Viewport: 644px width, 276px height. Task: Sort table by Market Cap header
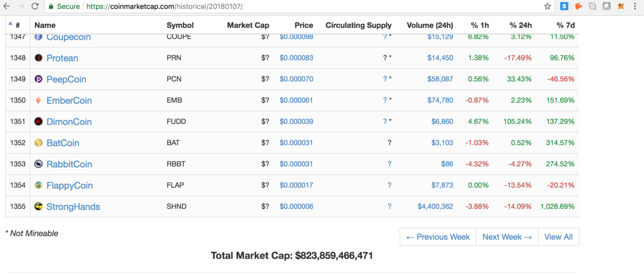248,25
